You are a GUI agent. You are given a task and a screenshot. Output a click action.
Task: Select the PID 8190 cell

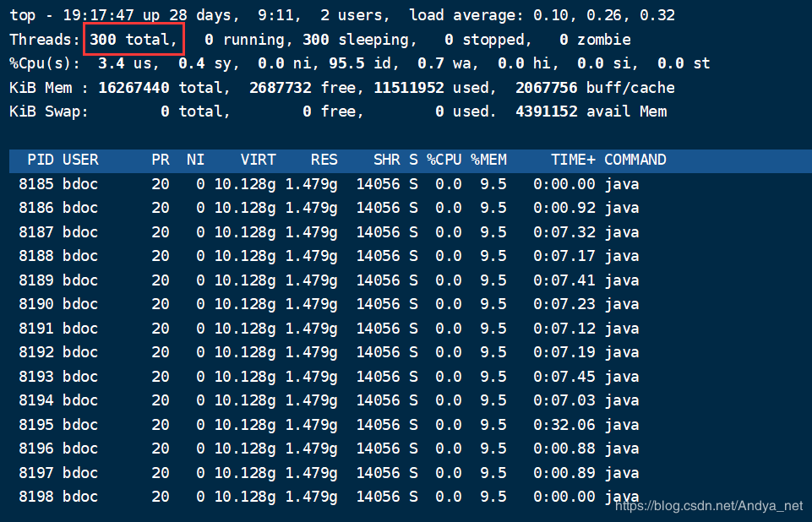[36, 304]
